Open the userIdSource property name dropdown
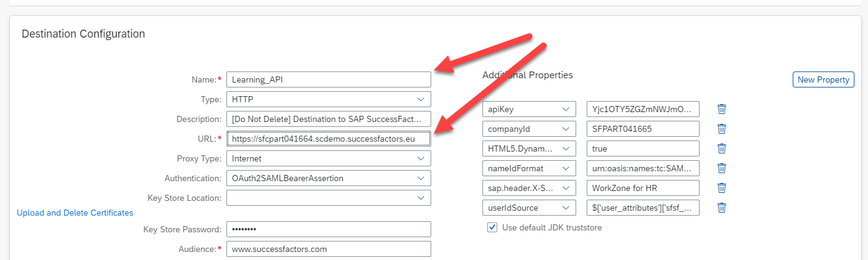The height and width of the screenshot is (260, 868). [x=566, y=208]
